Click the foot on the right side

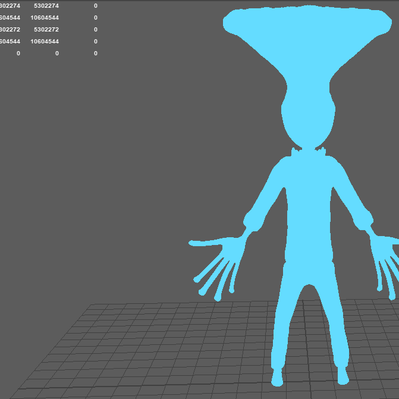point(342,376)
